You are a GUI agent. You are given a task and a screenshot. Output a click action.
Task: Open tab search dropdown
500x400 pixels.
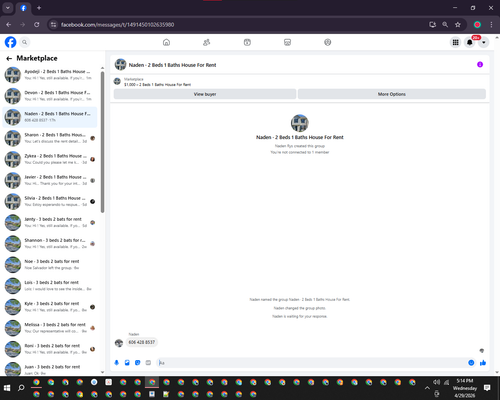pos(8,8)
